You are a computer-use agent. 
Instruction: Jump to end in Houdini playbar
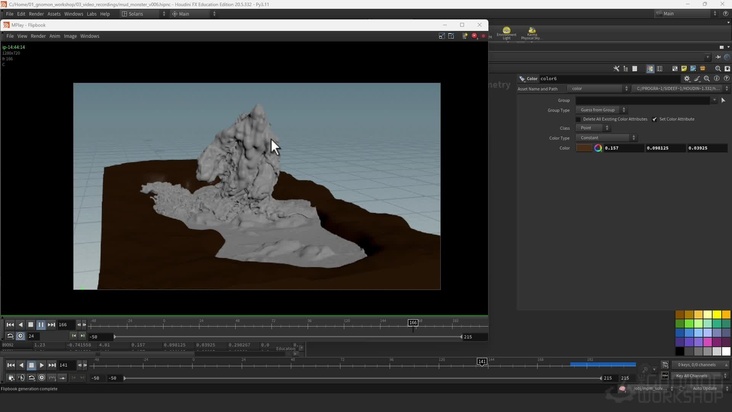[52, 365]
